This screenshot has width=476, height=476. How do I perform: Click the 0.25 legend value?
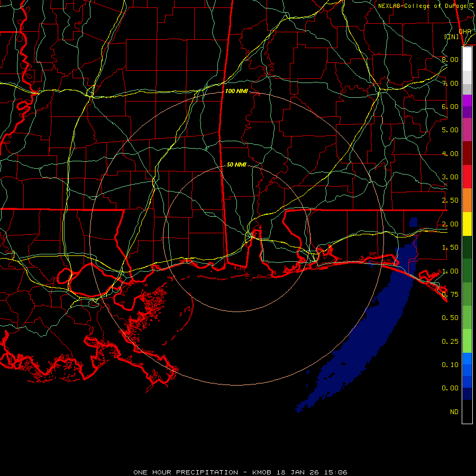(450, 342)
